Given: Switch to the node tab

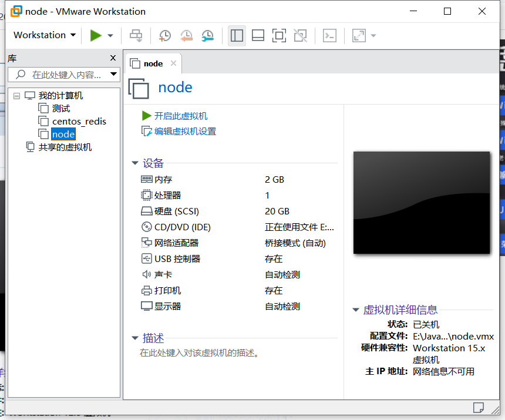Looking at the screenshot, I should [153, 63].
